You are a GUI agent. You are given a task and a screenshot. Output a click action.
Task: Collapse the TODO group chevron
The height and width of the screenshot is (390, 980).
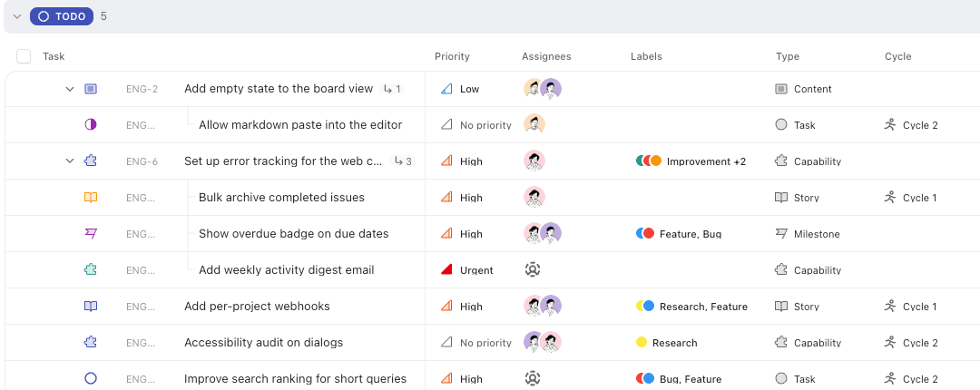17,16
